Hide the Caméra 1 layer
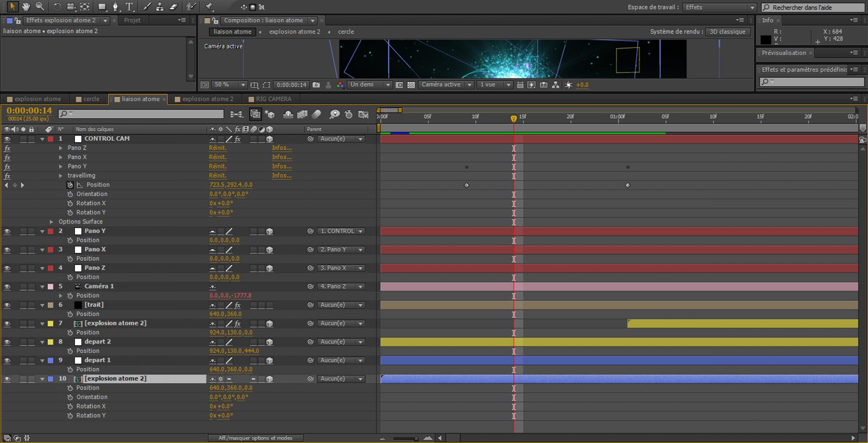This screenshot has width=868, height=443. (x=7, y=287)
